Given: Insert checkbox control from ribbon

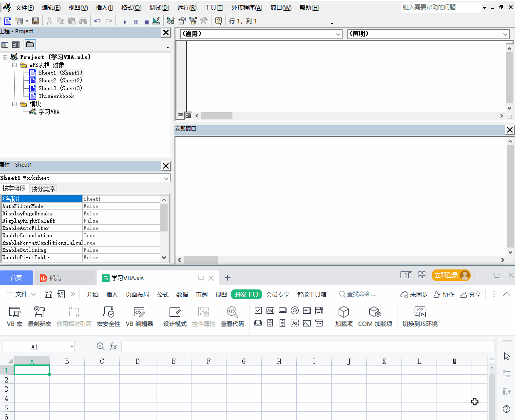Looking at the screenshot, I should [258, 311].
